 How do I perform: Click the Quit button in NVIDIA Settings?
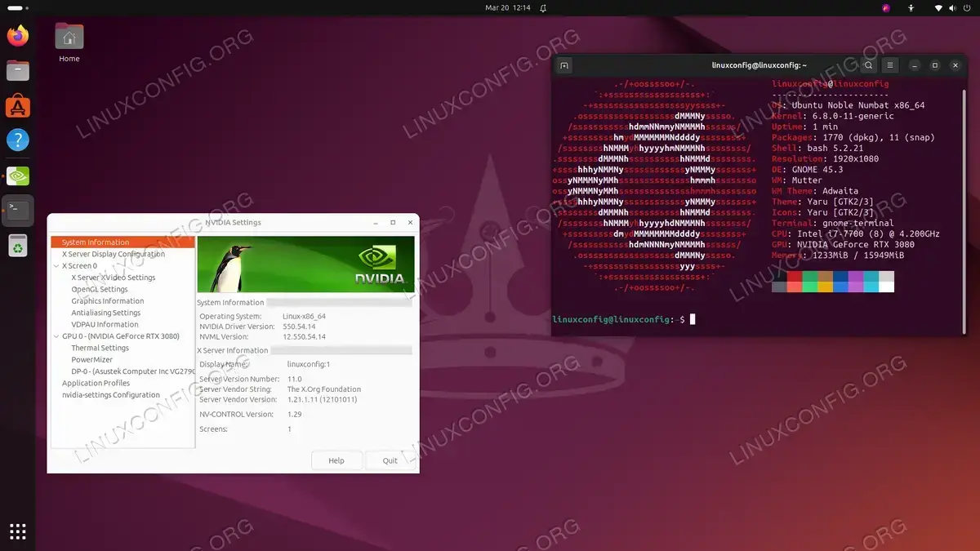point(390,460)
